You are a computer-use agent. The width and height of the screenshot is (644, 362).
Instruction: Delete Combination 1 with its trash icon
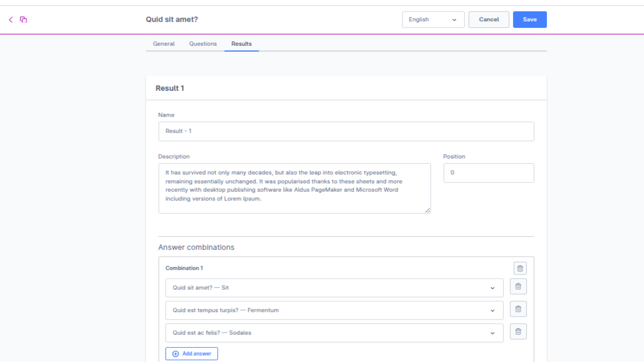[x=520, y=268]
